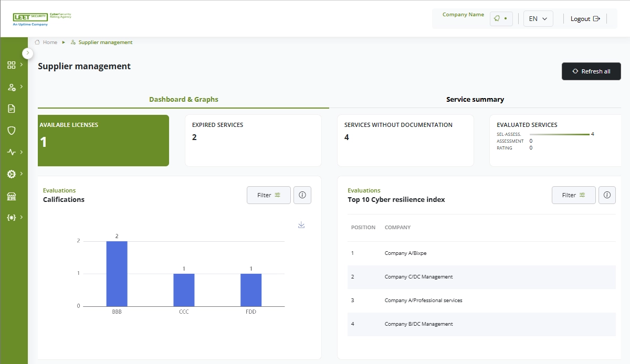Click the Available Licenses card

(x=103, y=141)
